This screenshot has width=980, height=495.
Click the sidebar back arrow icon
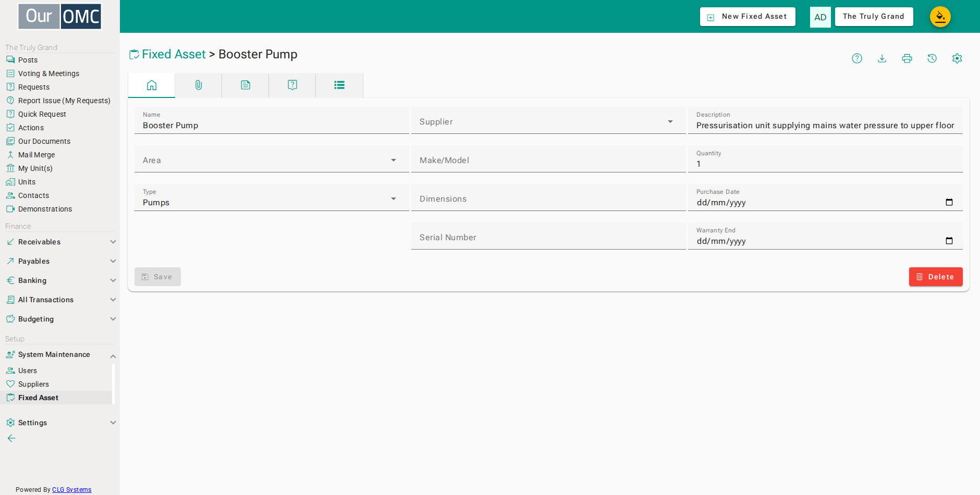pyautogui.click(x=11, y=438)
